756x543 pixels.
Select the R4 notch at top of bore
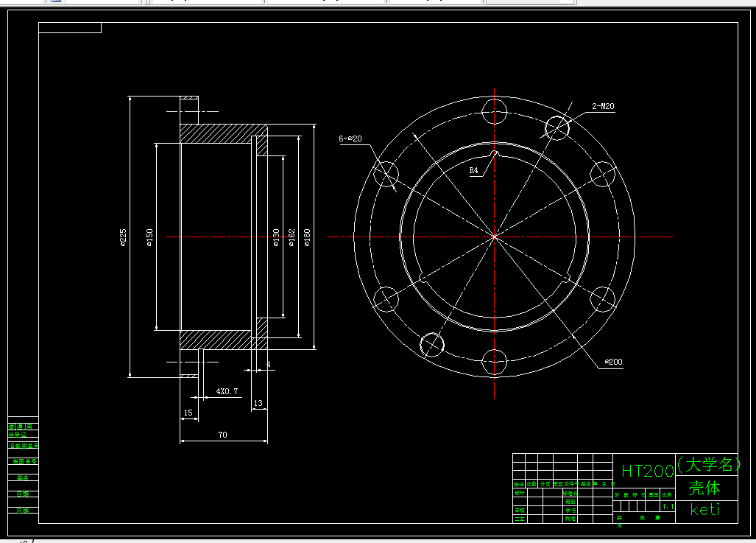pos(494,155)
